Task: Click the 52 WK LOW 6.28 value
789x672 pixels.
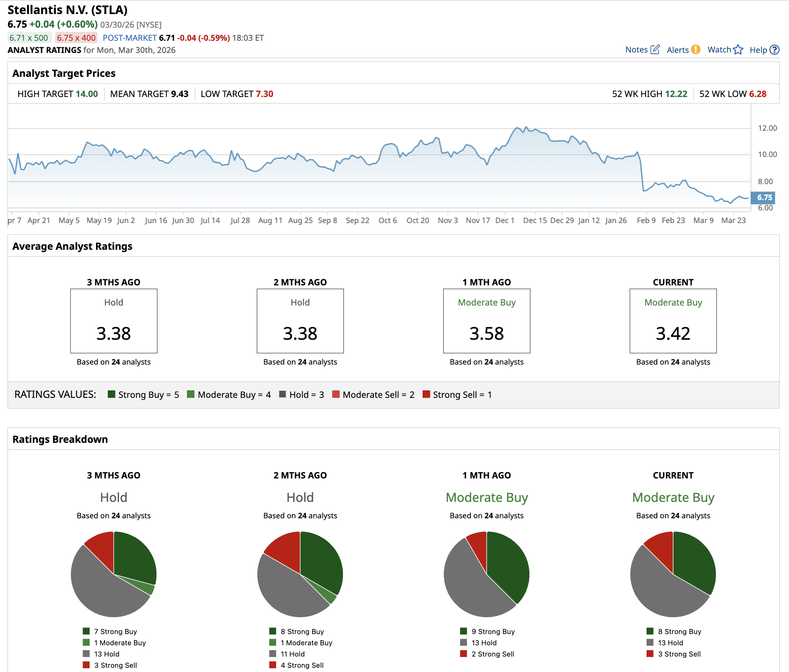Action: click(x=758, y=94)
